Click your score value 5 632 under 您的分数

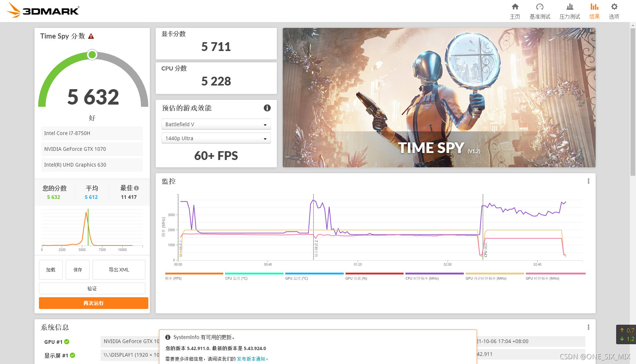point(54,197)
